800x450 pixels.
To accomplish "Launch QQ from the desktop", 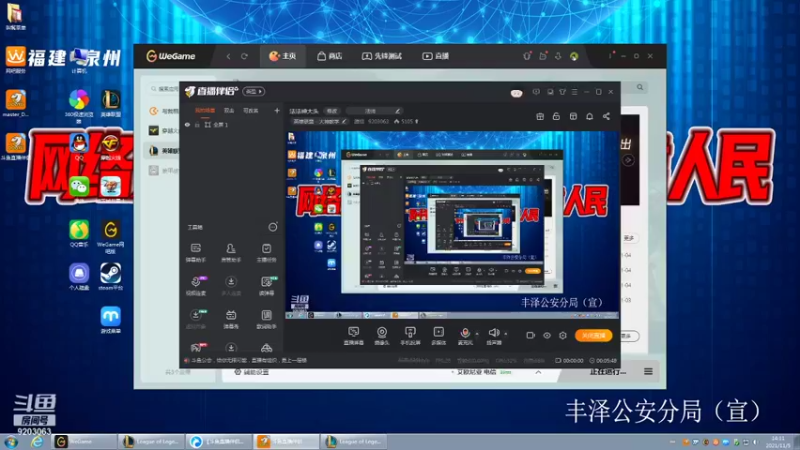I will 79,145.
